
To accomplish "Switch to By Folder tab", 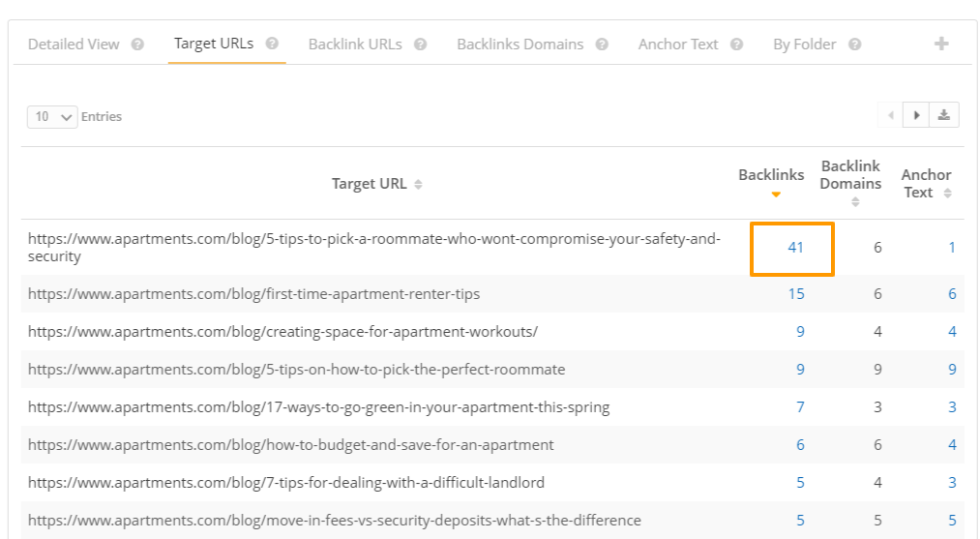I will [x=804, y=45].
